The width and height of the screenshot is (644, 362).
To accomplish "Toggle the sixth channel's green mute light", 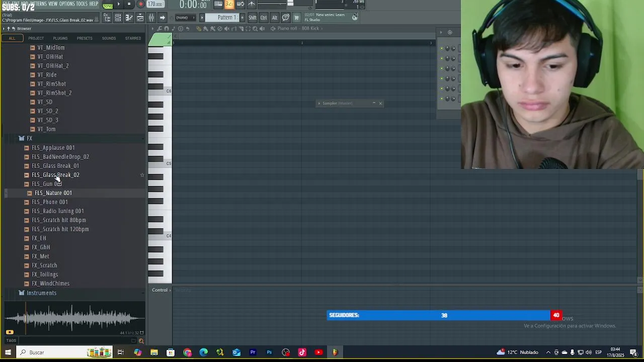I will pos(442,99).
